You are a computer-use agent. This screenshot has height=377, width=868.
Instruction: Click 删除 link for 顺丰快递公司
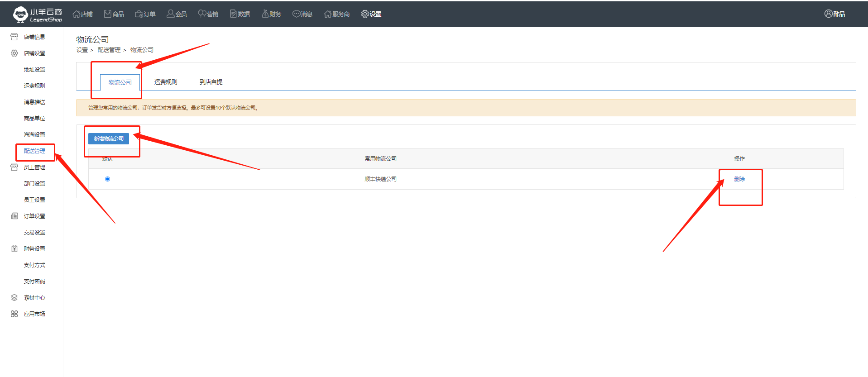[739, 179]
